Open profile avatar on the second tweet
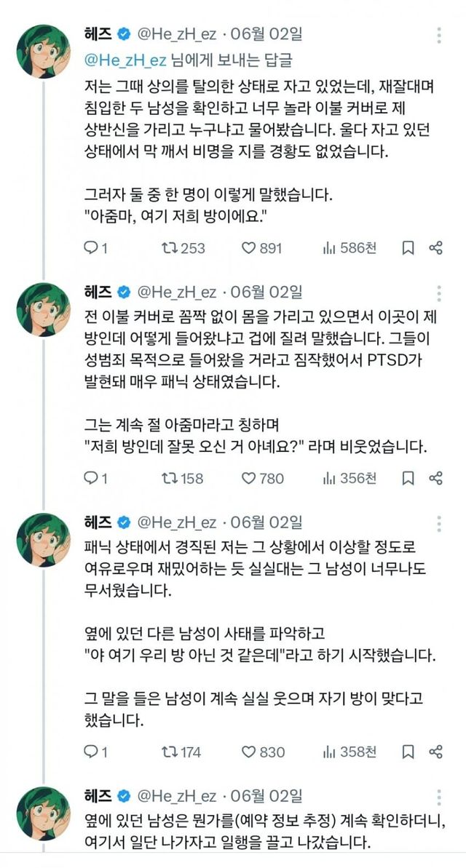 click(42, 308)
